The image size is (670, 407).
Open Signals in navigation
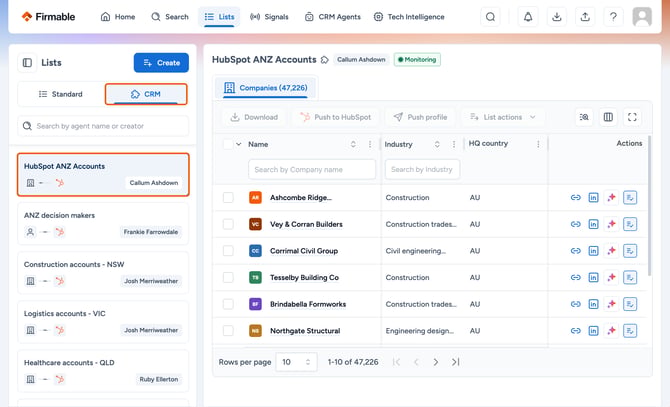269,17
